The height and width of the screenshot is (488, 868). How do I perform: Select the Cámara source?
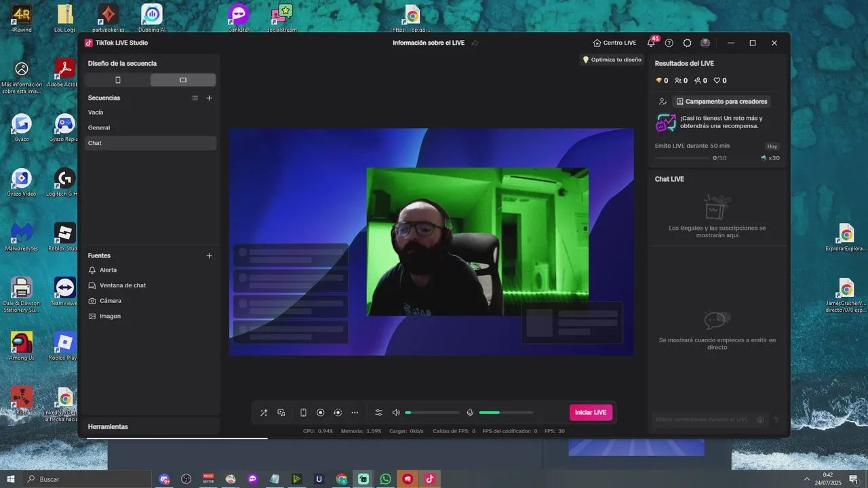pyautogui.click(x=151, y=301)
